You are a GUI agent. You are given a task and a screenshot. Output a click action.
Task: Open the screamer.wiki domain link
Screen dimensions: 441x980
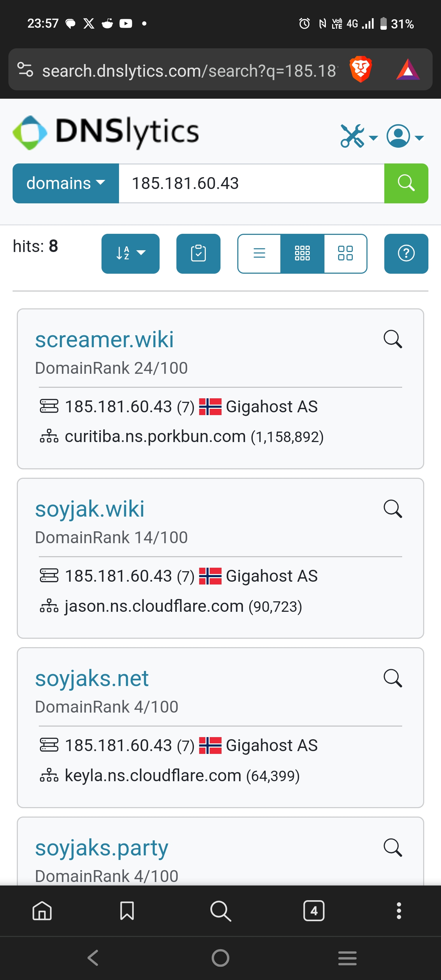pos(104,339)
